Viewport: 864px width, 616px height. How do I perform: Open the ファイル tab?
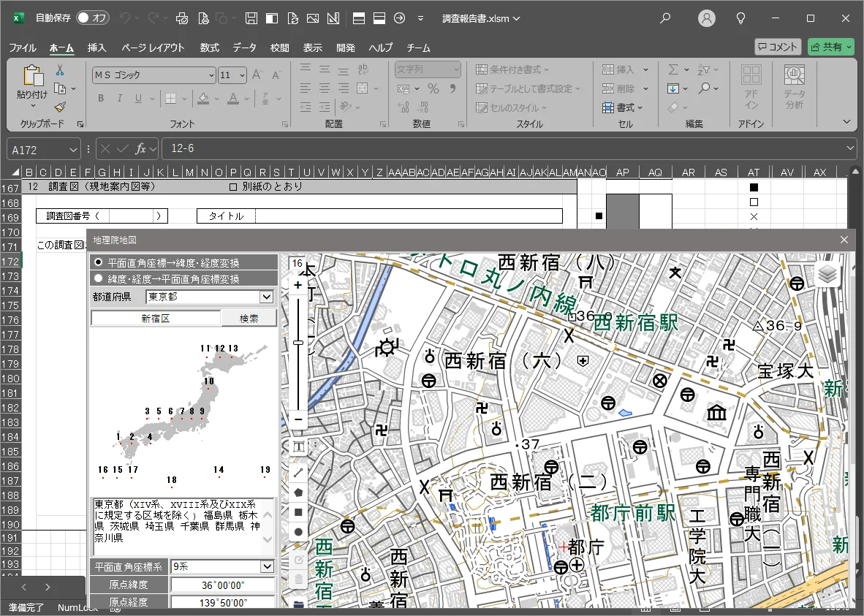pyautogui.click(x=23, y=48)
